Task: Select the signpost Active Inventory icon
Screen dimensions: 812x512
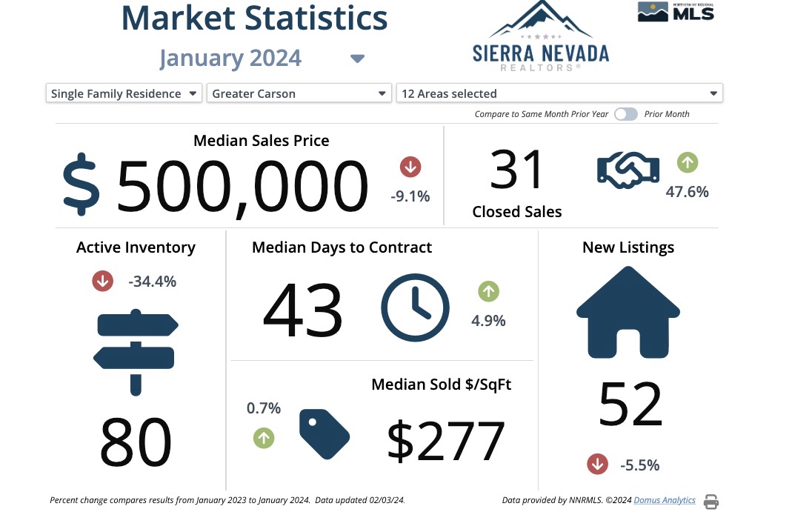Action: [136, 351]
